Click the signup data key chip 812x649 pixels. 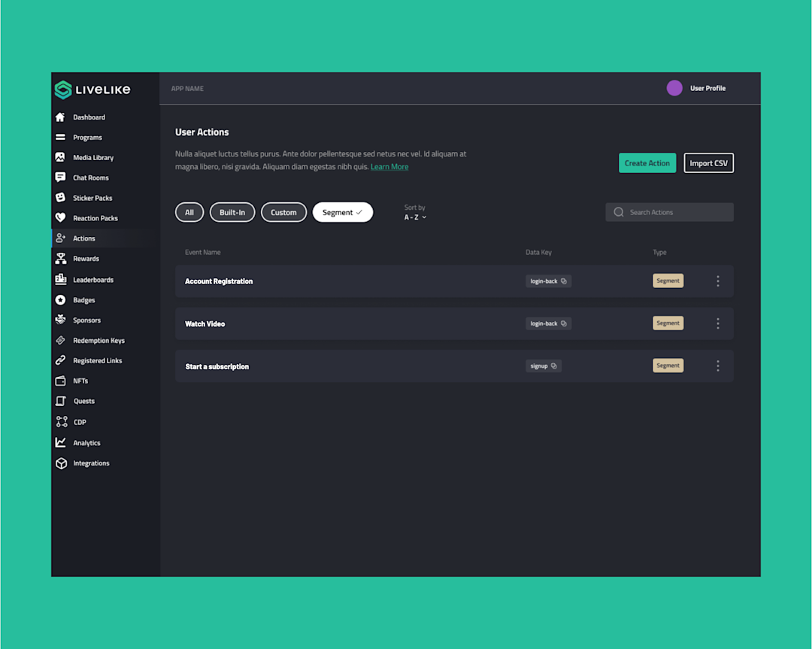point(544,366)
